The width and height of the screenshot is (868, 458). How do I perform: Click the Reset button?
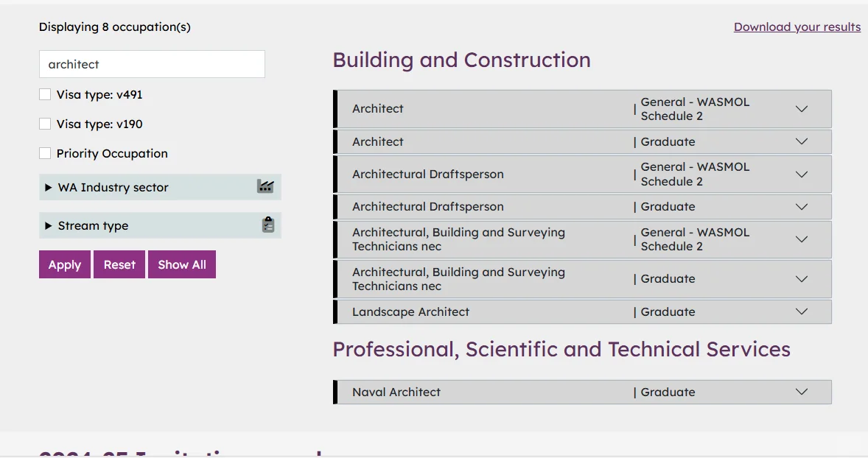coord(119,264)
